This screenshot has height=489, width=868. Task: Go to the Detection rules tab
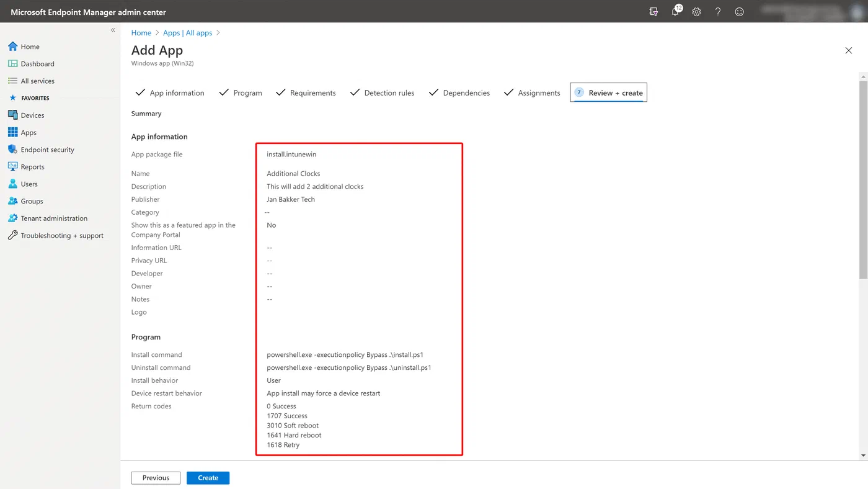tap(382, 92)
